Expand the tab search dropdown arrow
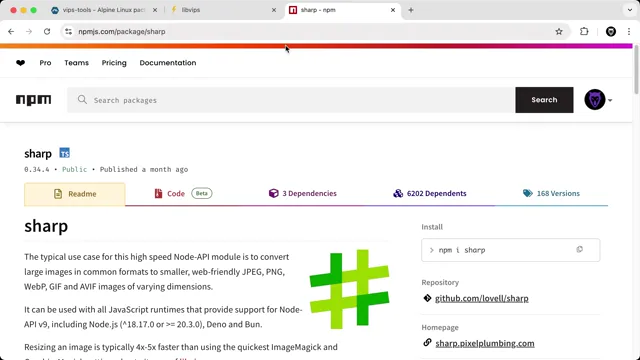The width and height of the screenshot is (640, 360). point(629,10)
